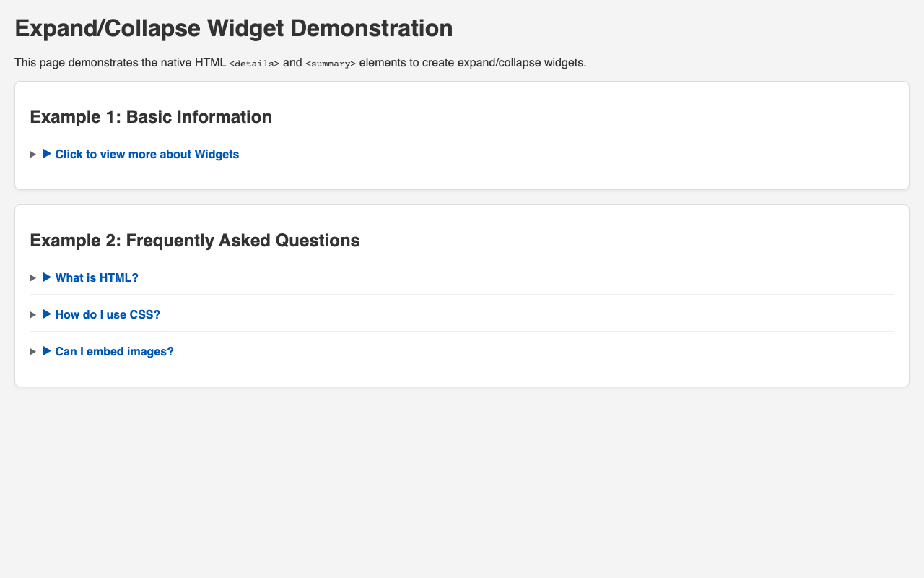Expand the "What is HTML?" details section
Viewport: 924px width, 578px height.
[97, 277]
